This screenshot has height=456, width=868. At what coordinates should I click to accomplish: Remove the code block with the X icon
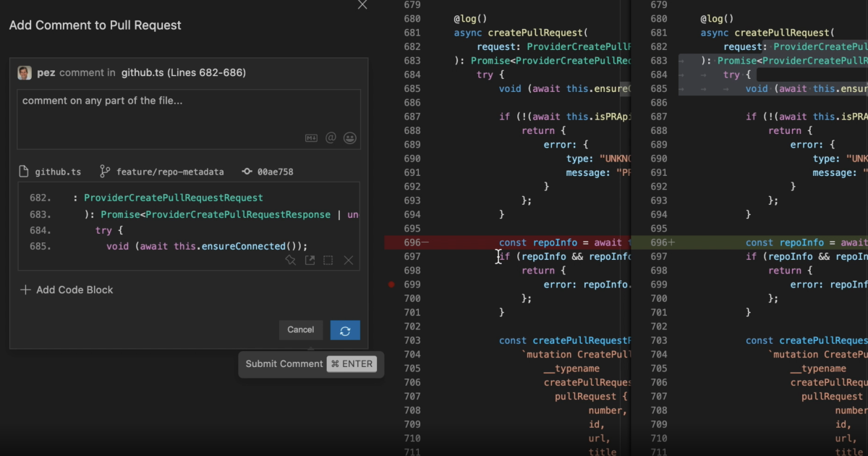[x=348, y=260]
